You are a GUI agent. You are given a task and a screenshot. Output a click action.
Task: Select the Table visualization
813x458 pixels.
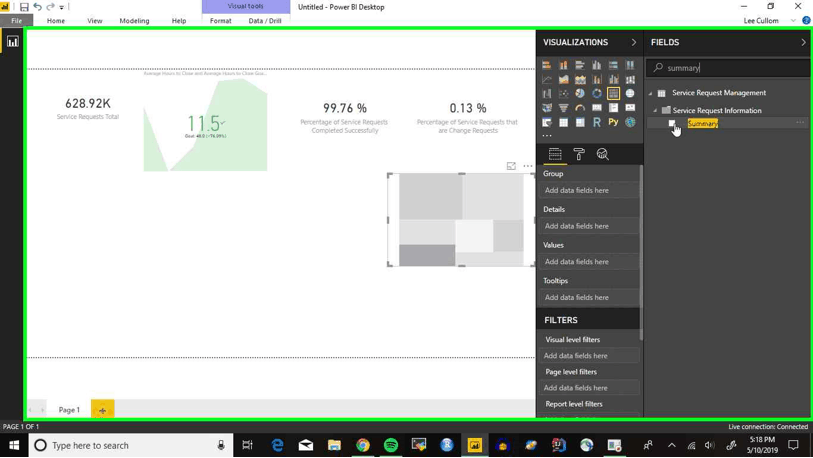coord(563,122)
